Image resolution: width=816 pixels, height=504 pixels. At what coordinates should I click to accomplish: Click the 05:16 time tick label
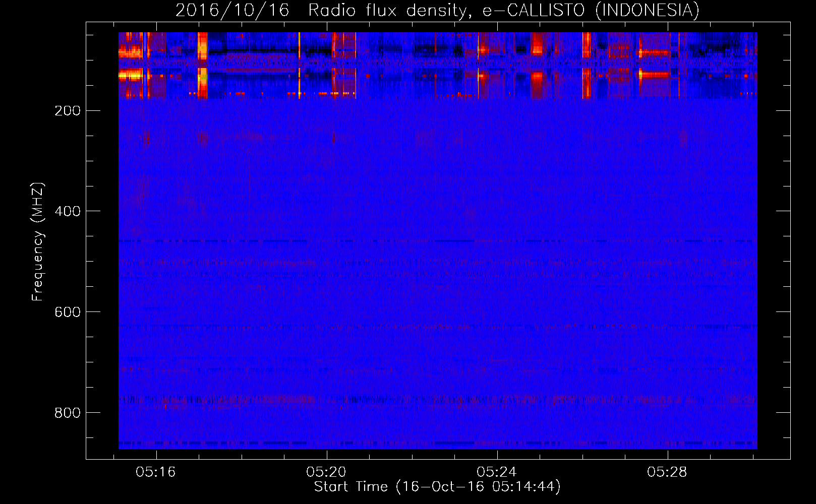[x=156, y=472]
